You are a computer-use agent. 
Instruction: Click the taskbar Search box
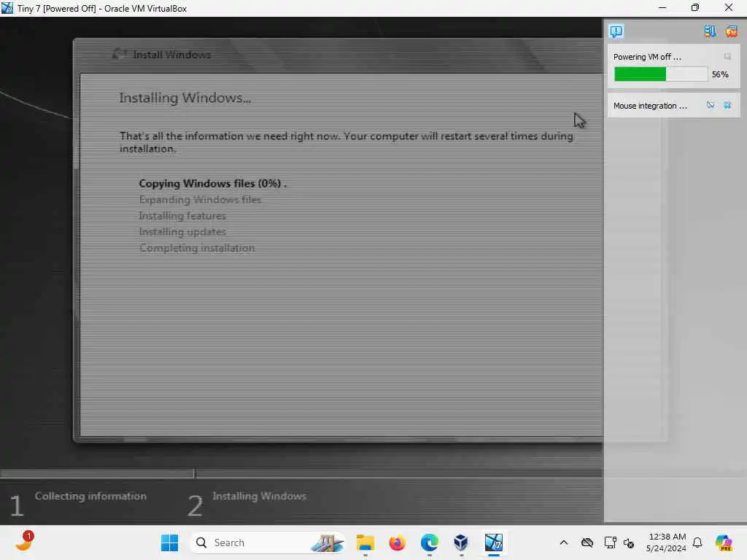click(x=268, y=542)
